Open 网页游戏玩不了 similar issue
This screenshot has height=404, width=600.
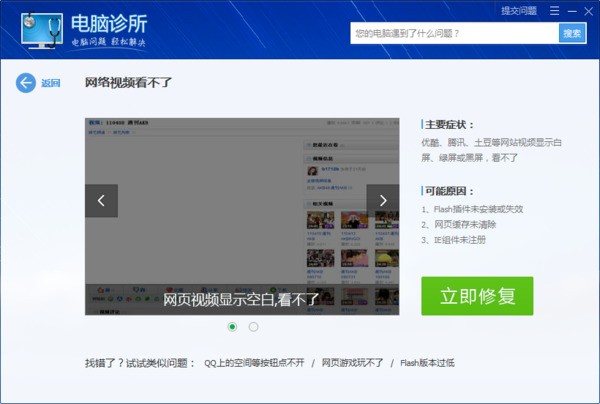352,363
